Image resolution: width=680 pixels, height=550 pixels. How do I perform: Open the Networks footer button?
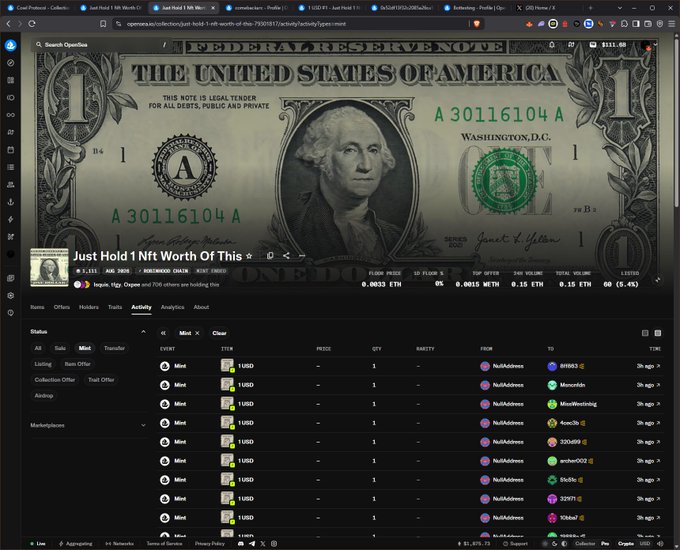[119, 543]
